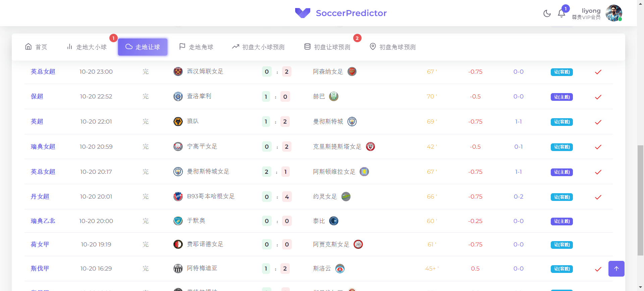Open the 英超 league link

[x=37, y=122]
